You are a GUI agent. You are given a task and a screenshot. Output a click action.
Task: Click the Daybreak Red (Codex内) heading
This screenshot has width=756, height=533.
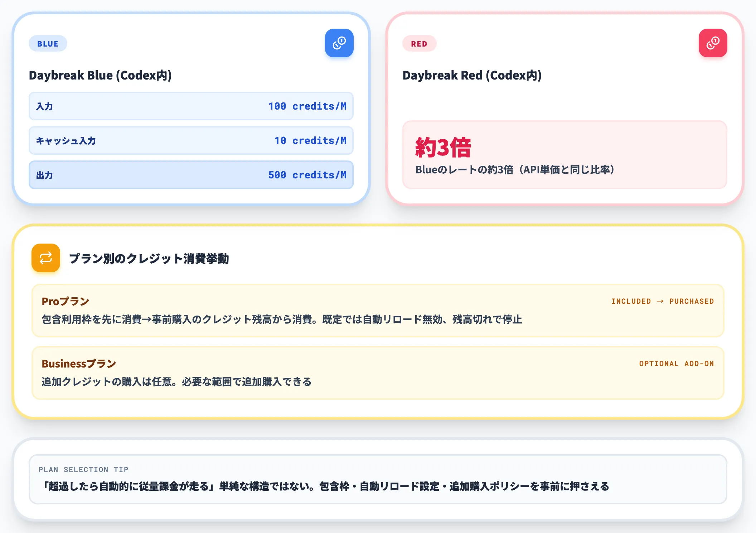472,75
